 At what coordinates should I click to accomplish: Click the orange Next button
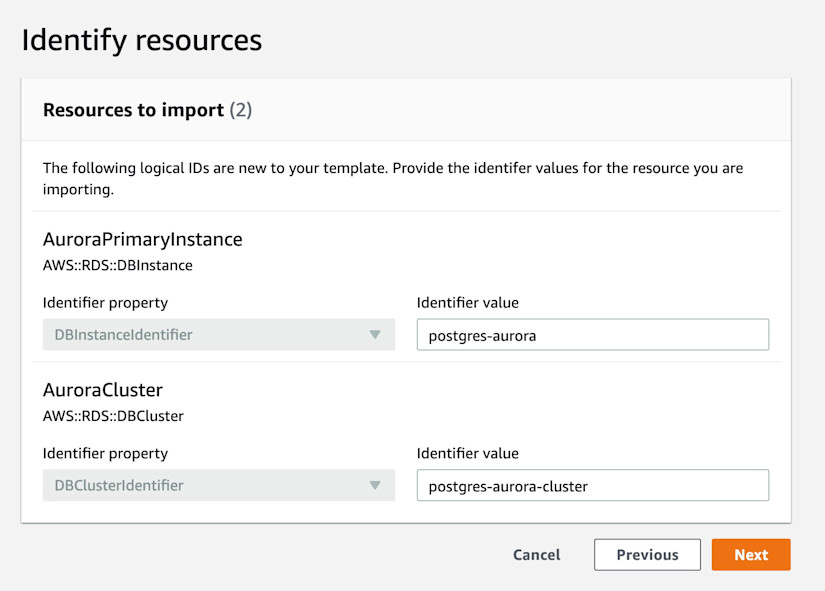tap(751, 555)
